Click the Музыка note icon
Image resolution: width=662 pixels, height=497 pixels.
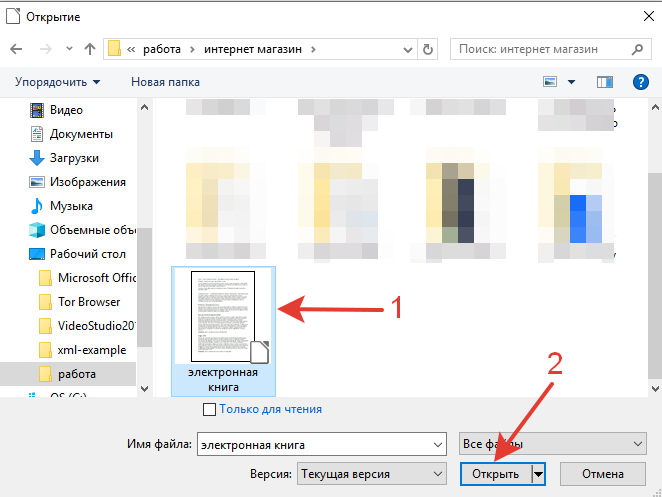click(37, 206)
